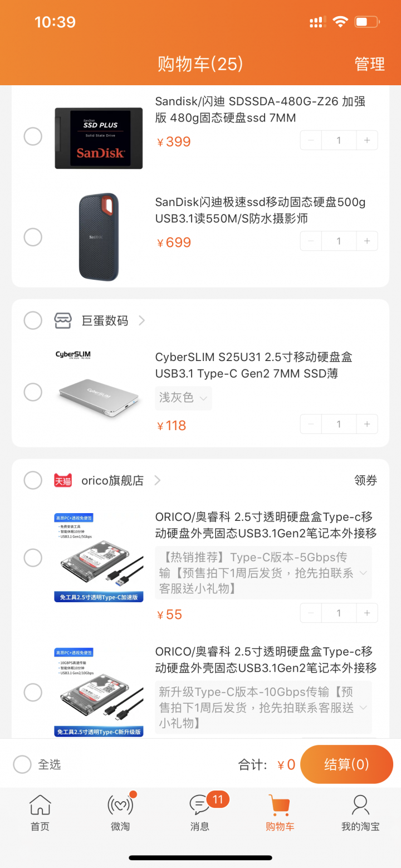401x868 pixels.
Task: Tap the 巨蛋数码 shop storefront icon
Action: 63,320
